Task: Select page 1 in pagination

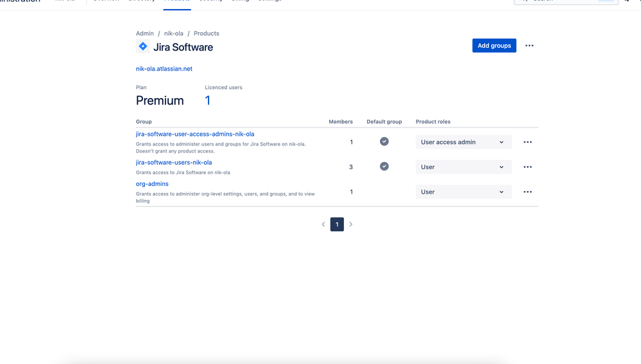Action: pos(337,224)
